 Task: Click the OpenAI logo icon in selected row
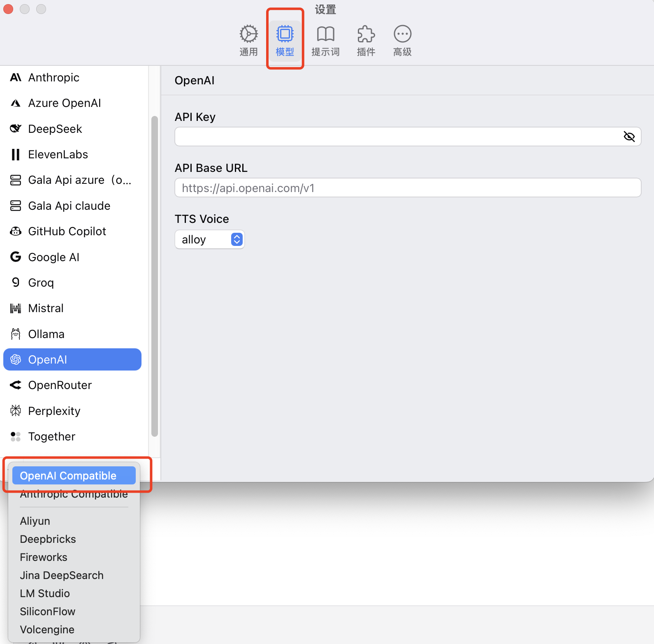[x=16, y=359]
